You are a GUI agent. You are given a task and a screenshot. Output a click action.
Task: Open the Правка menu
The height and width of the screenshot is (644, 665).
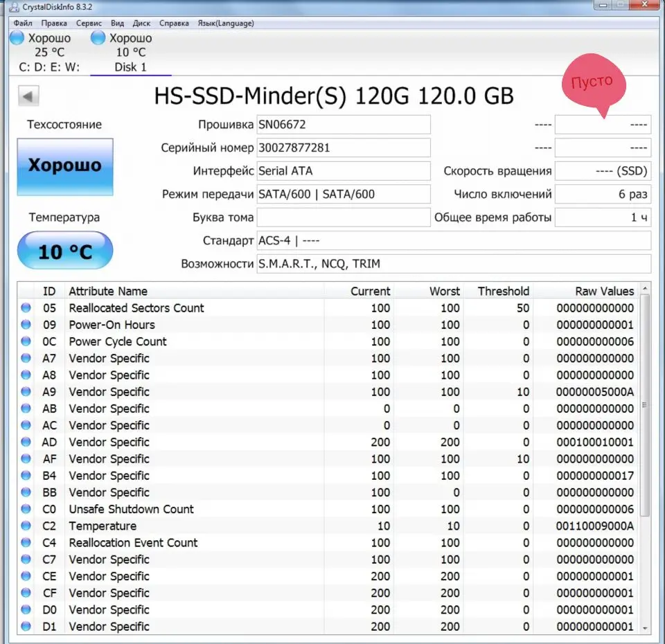click(54, 23)
